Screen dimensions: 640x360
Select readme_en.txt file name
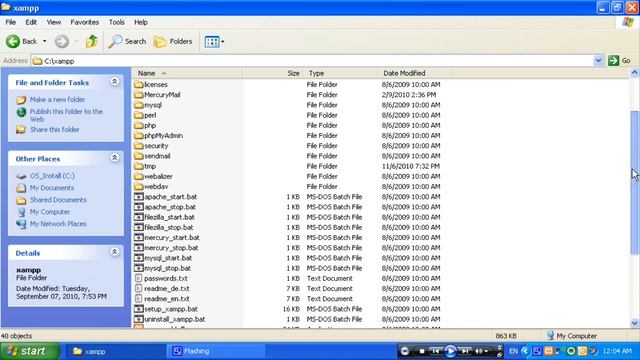[167, 299]
